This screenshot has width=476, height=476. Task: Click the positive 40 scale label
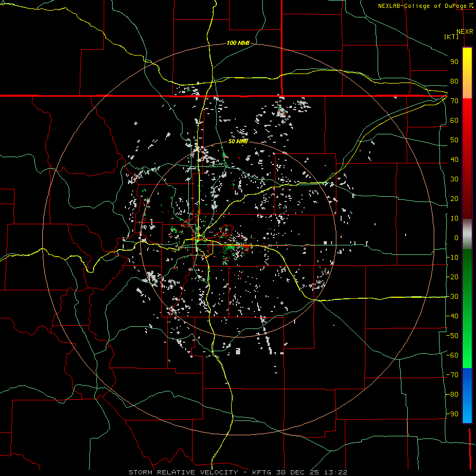click(x=454, y=159)
